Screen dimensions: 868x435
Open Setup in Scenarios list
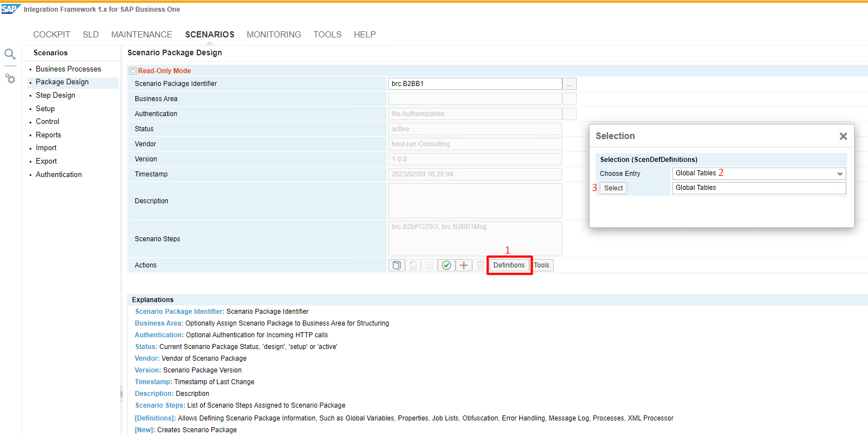[x=45, y=109]
